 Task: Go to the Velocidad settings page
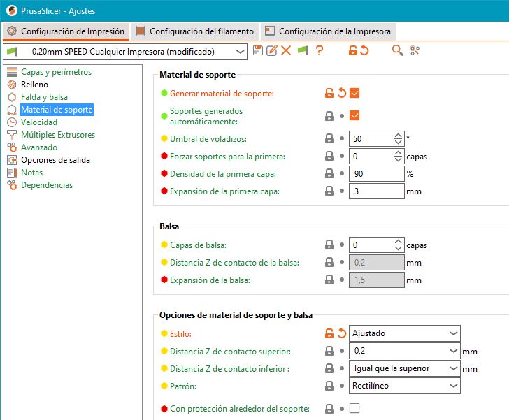[x=39, y=122]
